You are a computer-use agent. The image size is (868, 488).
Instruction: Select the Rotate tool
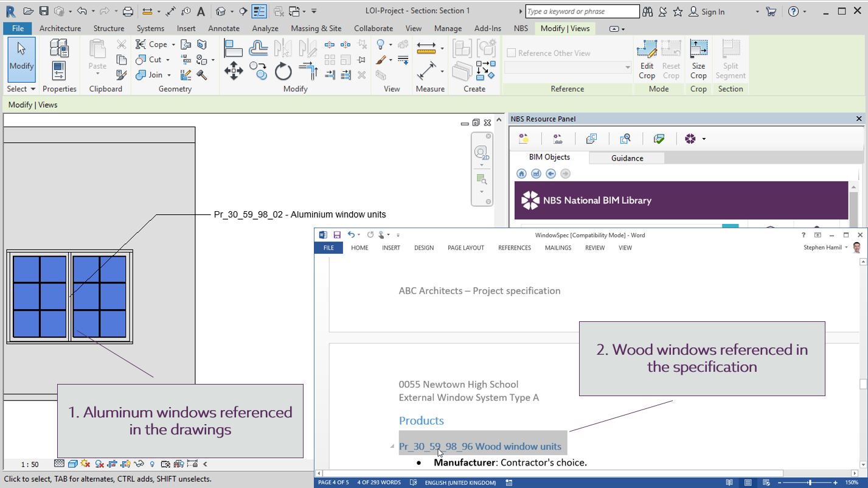click(x=283, y=71)
